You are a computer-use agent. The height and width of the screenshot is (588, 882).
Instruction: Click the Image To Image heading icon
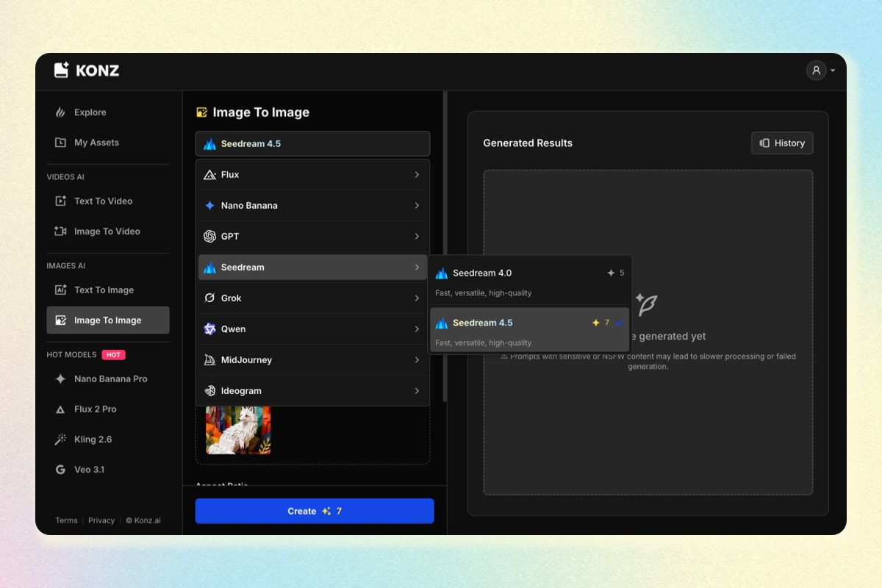coord(201,112)
